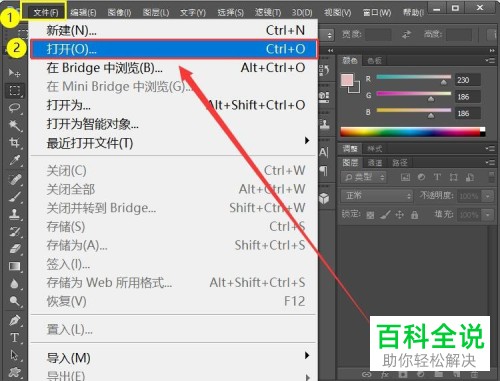Switch to the Styles tab
This screenshot has height=381, width=500.
pos(374,148)
